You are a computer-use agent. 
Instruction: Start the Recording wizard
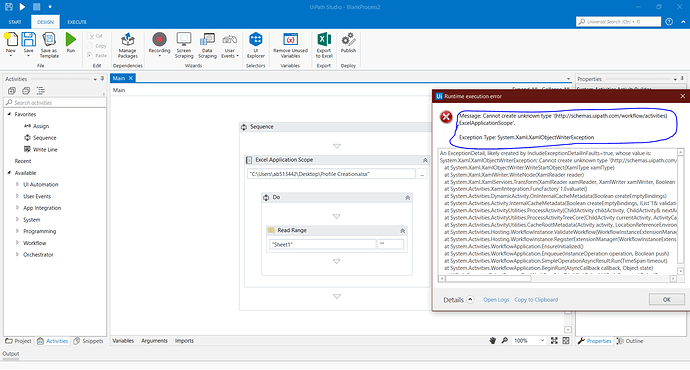click(159, 40)
